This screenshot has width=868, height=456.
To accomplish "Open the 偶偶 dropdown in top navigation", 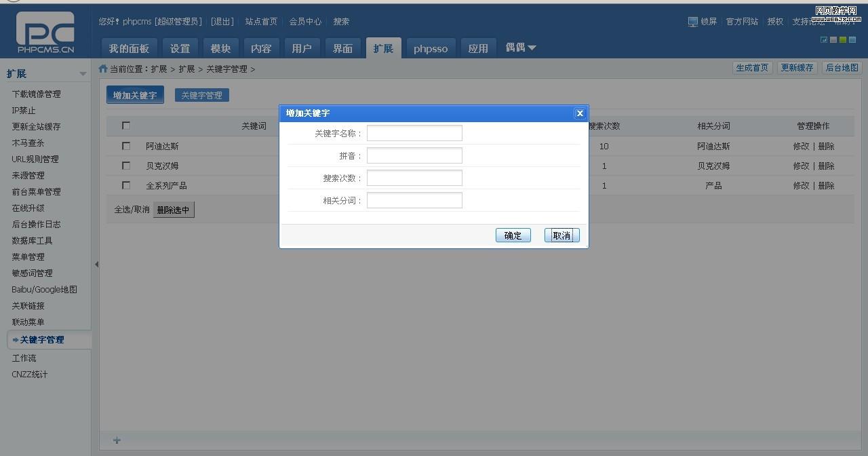I will [x=521, y=47].
